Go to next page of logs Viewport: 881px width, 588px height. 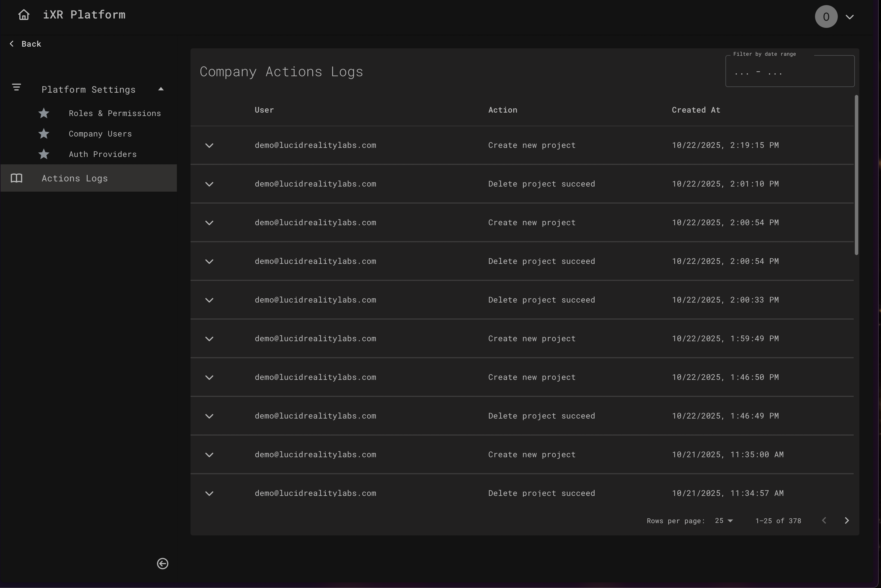(x=847, y=521)
